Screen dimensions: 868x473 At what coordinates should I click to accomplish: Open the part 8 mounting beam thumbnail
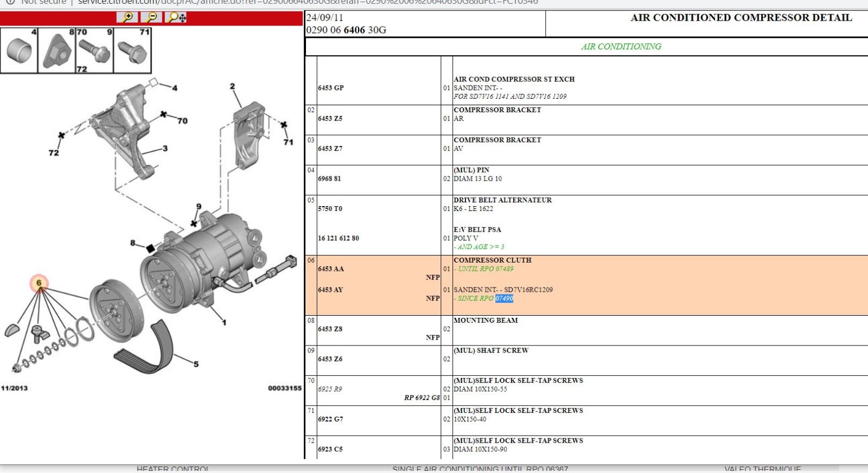(x=57, y=50)
